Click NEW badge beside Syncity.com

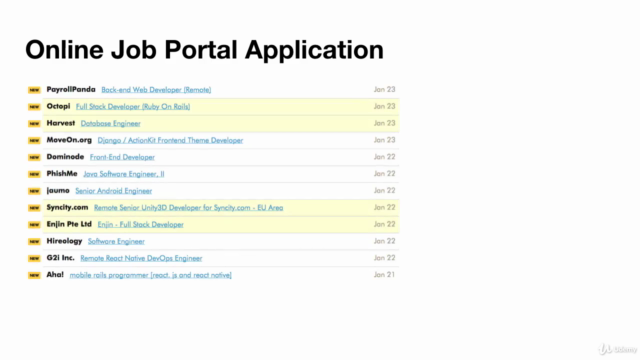(x=34, y=208)
